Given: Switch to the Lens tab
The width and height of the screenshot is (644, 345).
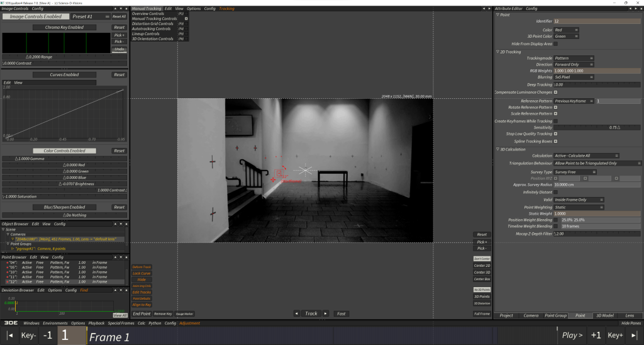Looking at the screenshot, I should pyautogui.click(x=630, y=315).
